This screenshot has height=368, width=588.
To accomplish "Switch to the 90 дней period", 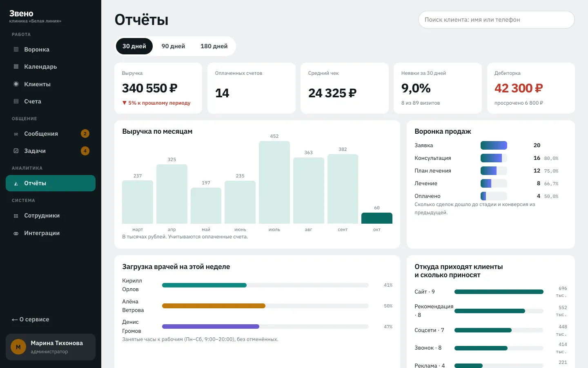I will click(x=173, y=46).
